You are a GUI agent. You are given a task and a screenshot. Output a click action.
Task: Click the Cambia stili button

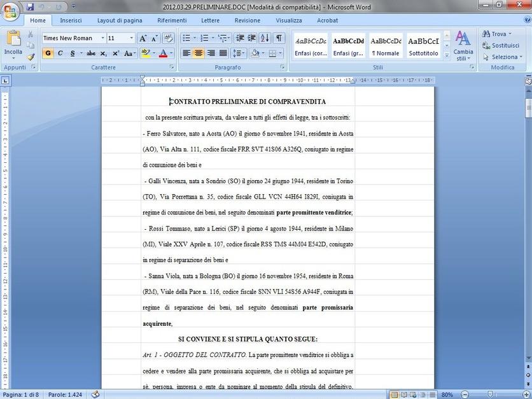click(463, 46)
